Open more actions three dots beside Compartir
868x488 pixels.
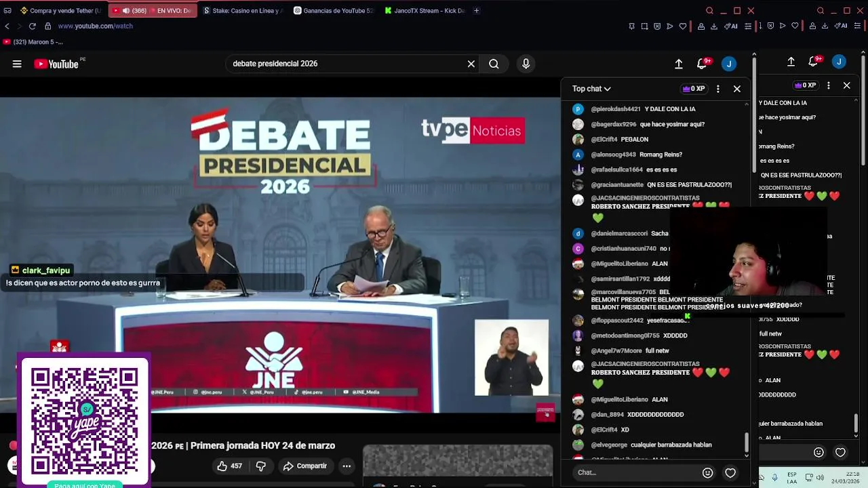tap(347, 466)
